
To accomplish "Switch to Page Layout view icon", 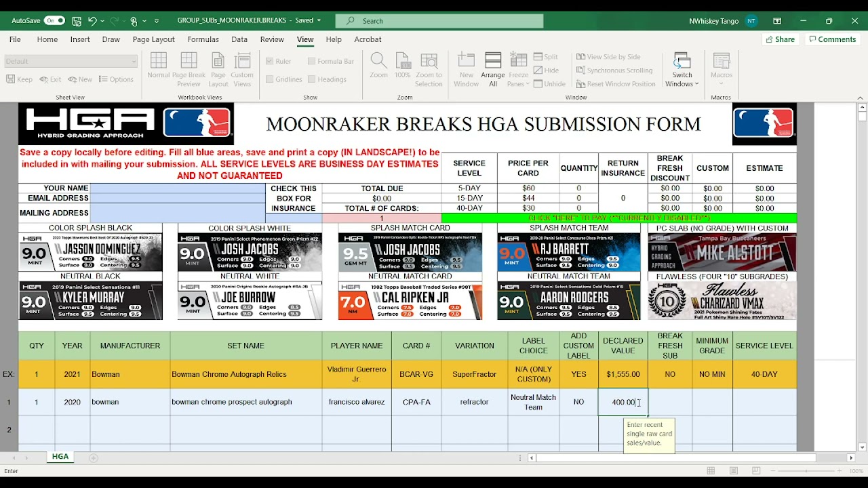I will [x=218, y=70].
